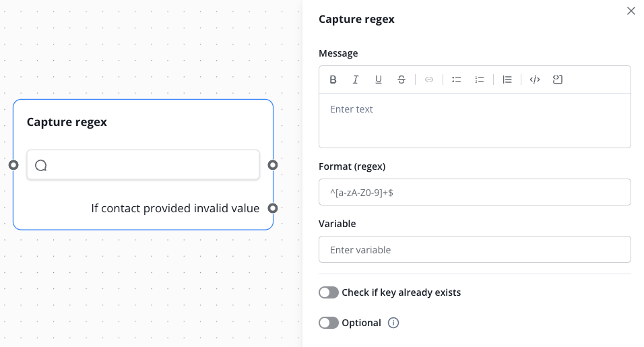This screenshot has height=347, width=644.
Task: Insert blockquote in the message editor
Action: (x=507, y=80)
